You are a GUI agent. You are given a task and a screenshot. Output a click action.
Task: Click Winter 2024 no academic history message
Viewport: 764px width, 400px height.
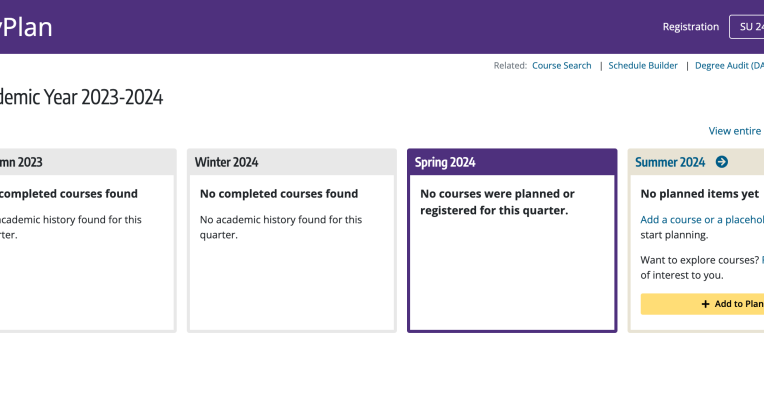click(281, 227)
